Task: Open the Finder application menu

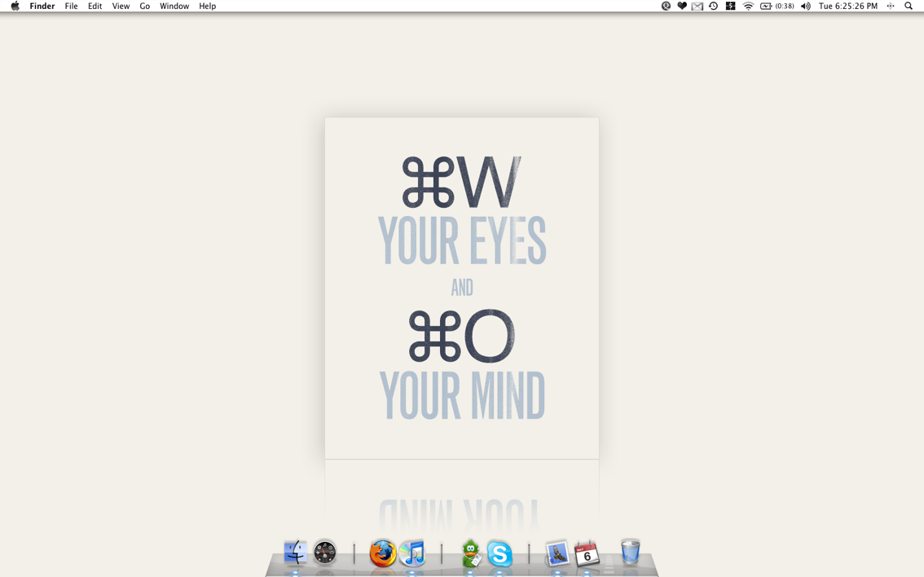Action: 42,6
